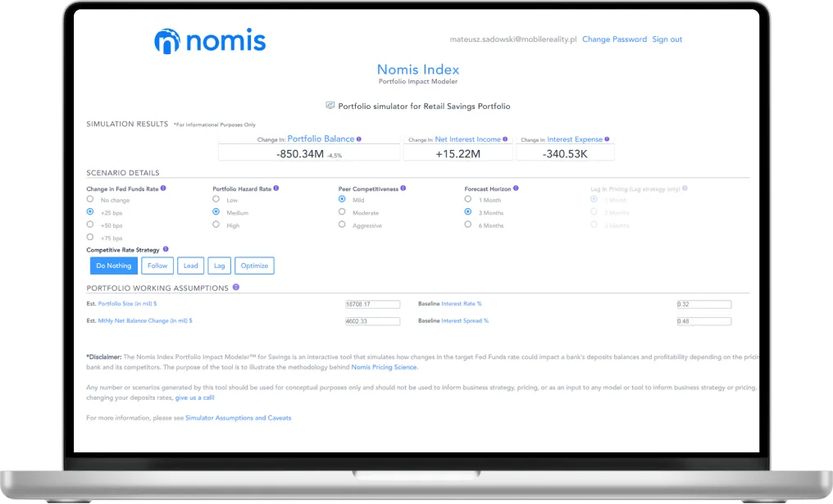Click the info icon for Change in Fed Funds Rate
This screenshot has width=833, height=504.
[162, 188]
